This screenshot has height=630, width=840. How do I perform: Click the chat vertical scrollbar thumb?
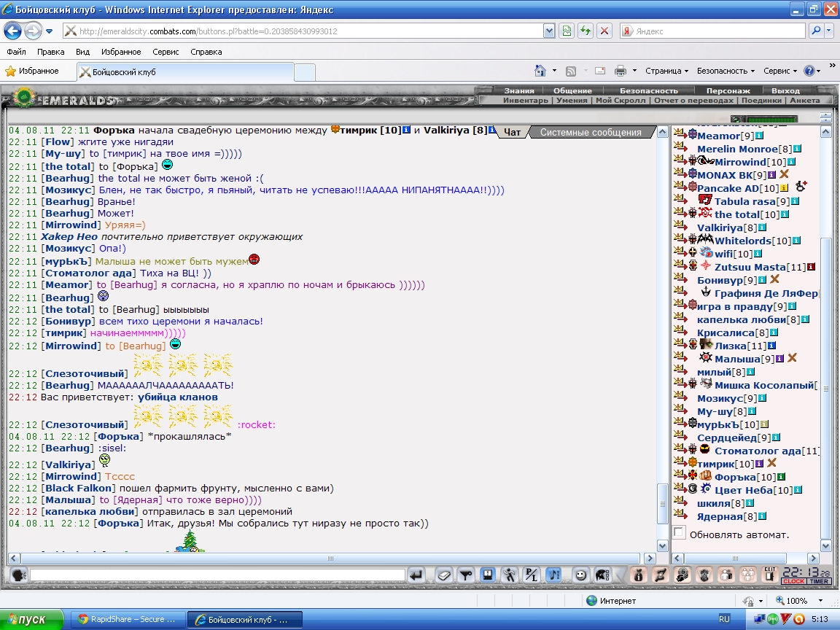tap(662, 503)
